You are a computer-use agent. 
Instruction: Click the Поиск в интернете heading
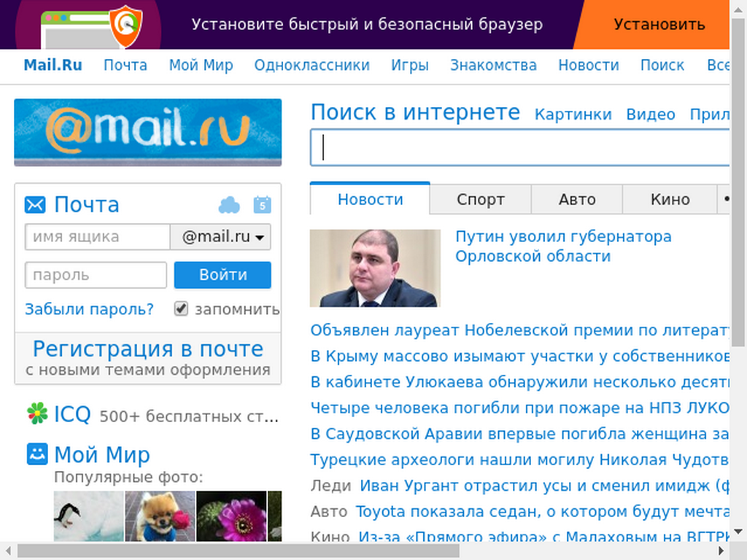click(x=415, y=112)
